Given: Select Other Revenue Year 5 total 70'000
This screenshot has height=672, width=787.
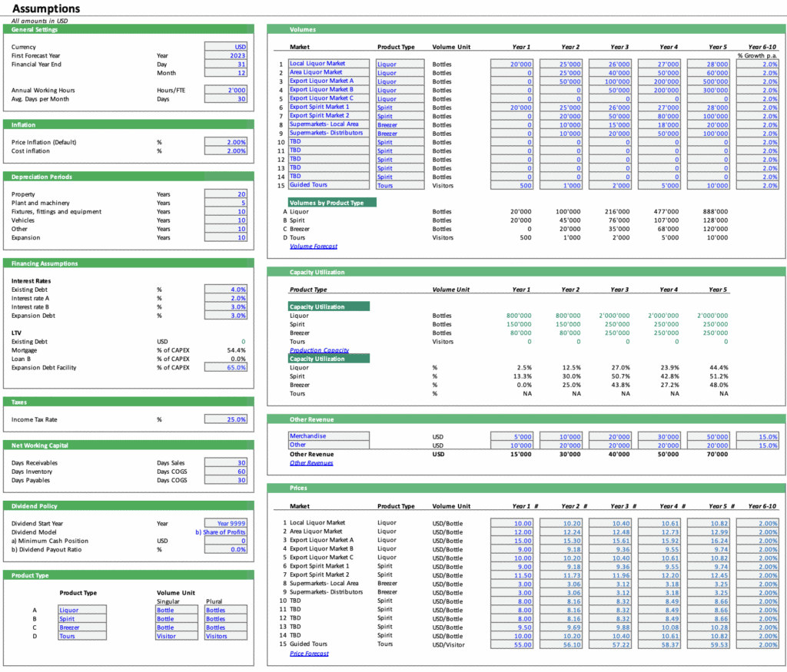Looking at the screenshot, I should 717,455.
